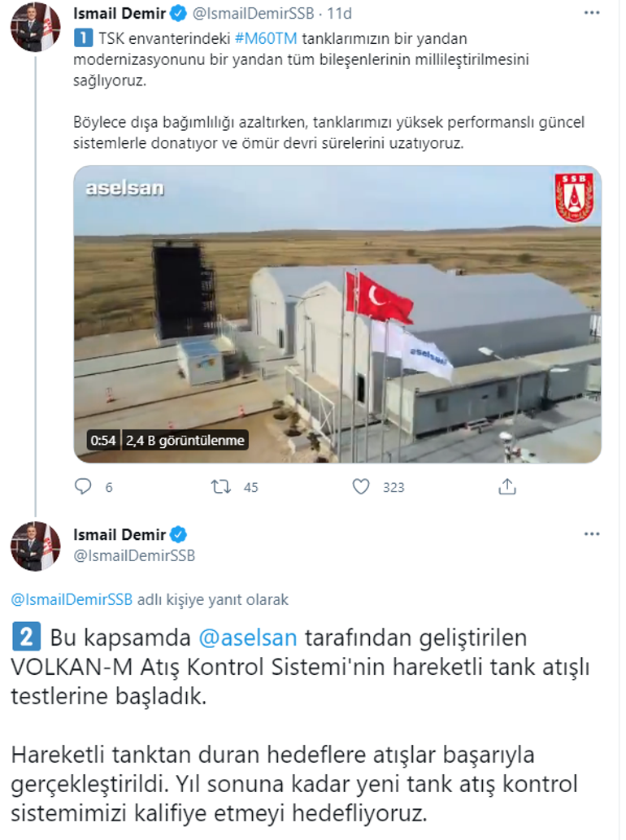Click Ismail Demir's avatar in second tweet
The image size is (626, 840).
[x=35, y=546]
